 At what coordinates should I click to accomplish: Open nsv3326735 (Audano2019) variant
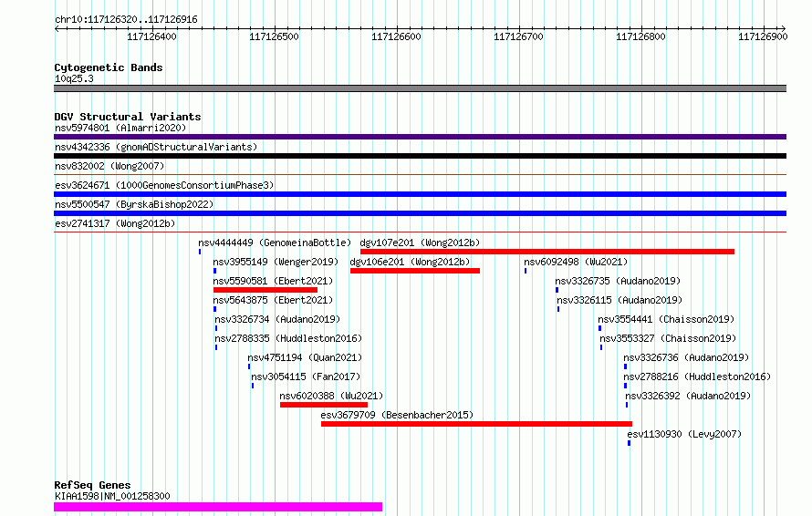point(618,281)
